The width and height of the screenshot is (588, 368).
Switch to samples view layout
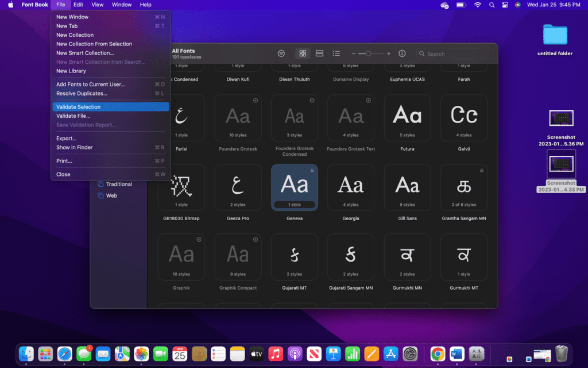[x=320, y=53]
